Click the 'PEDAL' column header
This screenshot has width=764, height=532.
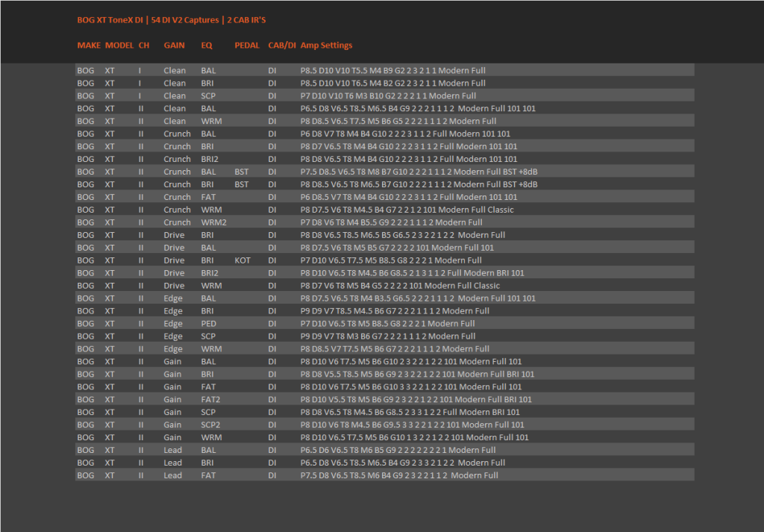click(247, 46)
